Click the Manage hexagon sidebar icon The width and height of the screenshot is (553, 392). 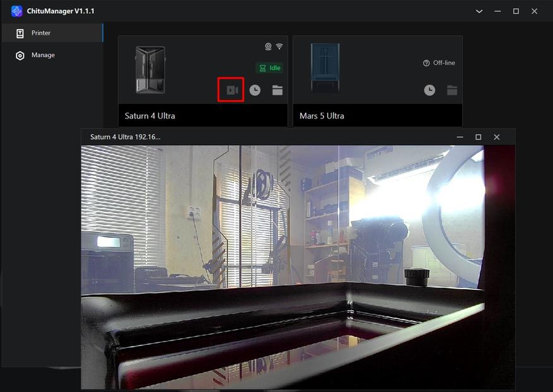click(x=20, y=55)
